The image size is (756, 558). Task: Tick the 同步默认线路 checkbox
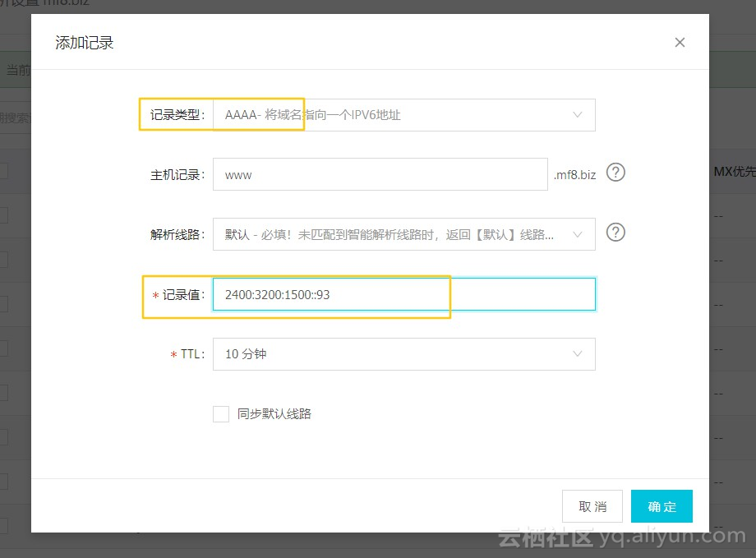[x=221, y=414]
